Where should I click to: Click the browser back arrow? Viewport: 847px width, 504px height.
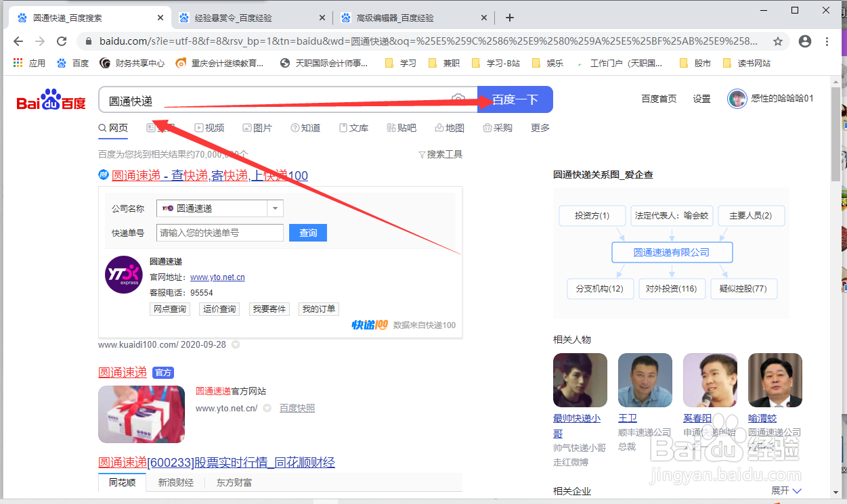click(18, 41)
